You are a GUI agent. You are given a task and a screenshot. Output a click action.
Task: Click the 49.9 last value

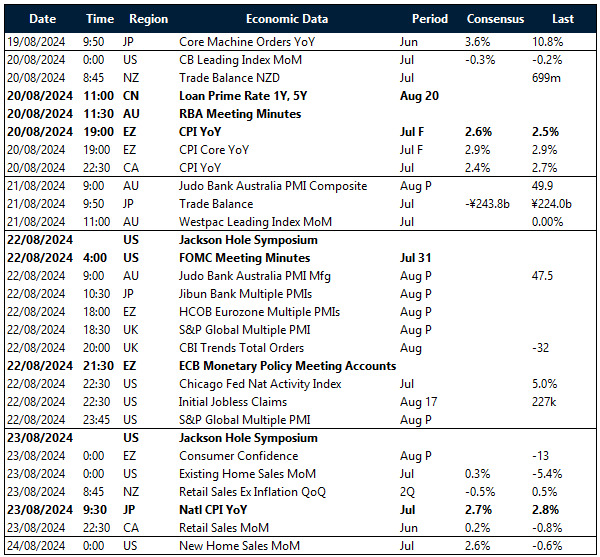[x=542, y=186]
